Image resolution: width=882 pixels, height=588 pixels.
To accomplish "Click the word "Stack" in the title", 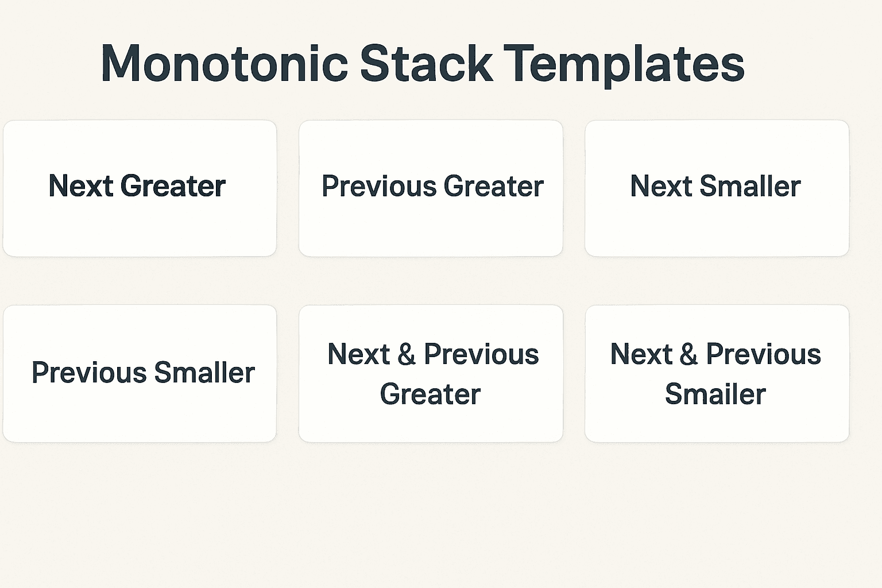I will pyautogui.click(x=426, y=63).
